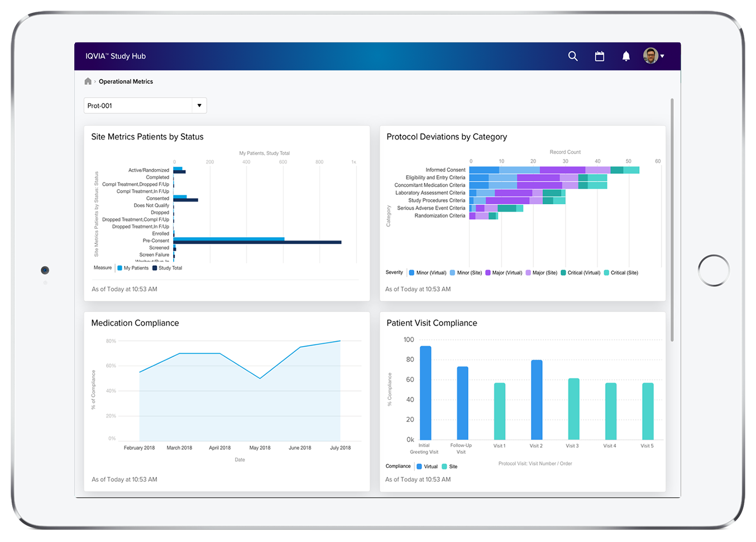The image size is (756, 542).
Task: Click the user profile avatar
Action: [x=650, y=56]
